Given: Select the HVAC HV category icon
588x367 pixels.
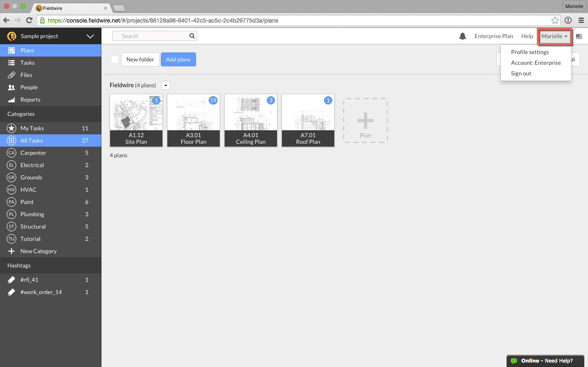Looking at the screenshot, I should [x=11, y=190].
